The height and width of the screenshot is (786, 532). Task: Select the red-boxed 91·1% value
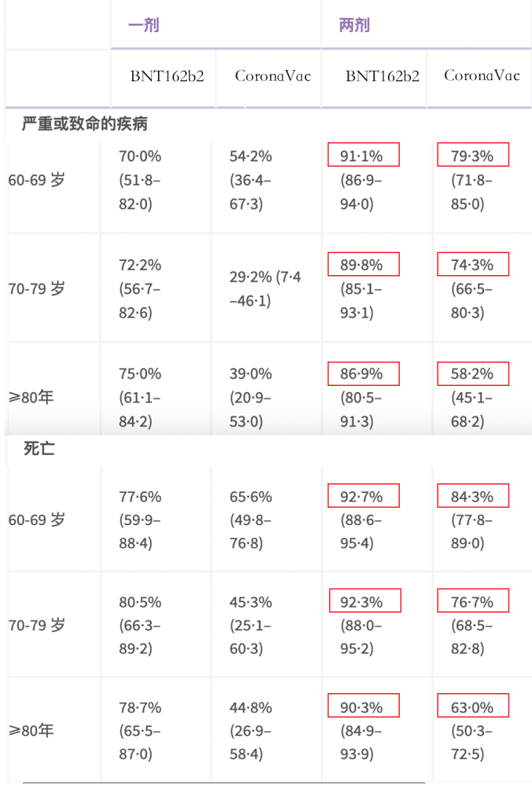coord(363,156)
